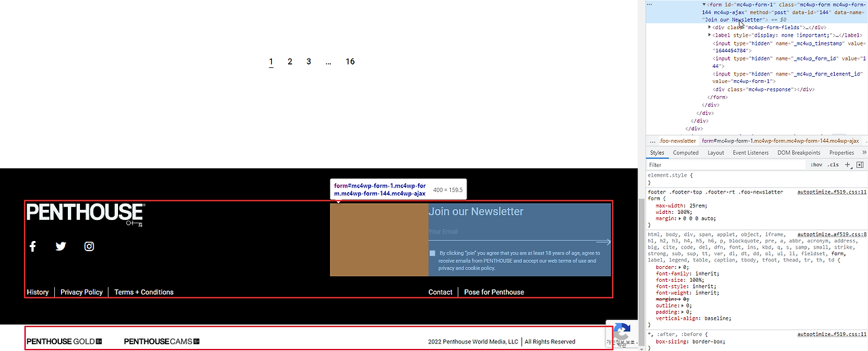Open the Instagram icon in footer
This screenshot has height=351, width=868.
point(89,246)
